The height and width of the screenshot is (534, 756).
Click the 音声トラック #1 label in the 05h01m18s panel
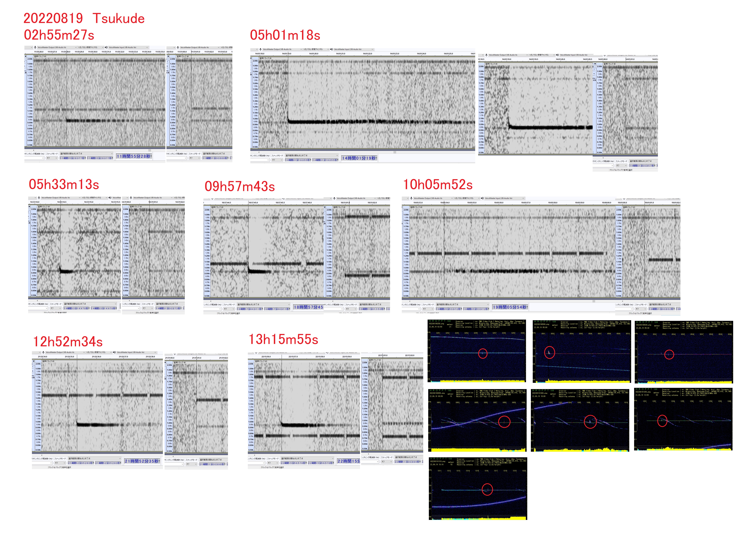(x=266, y=58)
